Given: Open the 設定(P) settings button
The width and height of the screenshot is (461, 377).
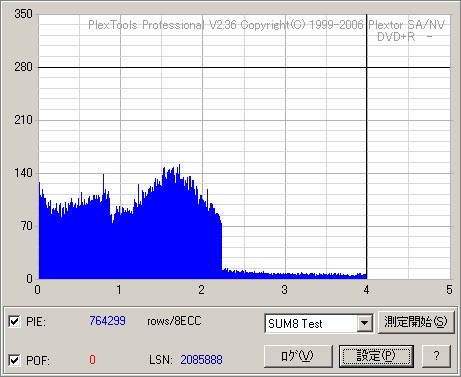Looking at the screenshot, I should (376, 356).
